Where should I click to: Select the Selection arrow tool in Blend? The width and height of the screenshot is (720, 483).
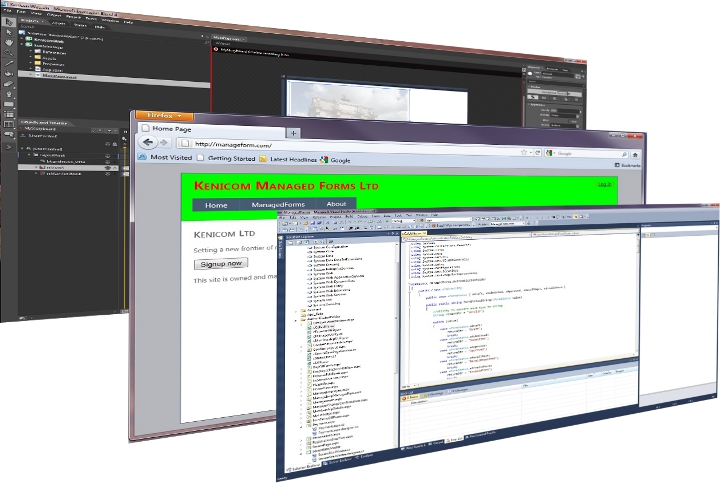pos(9,22)
